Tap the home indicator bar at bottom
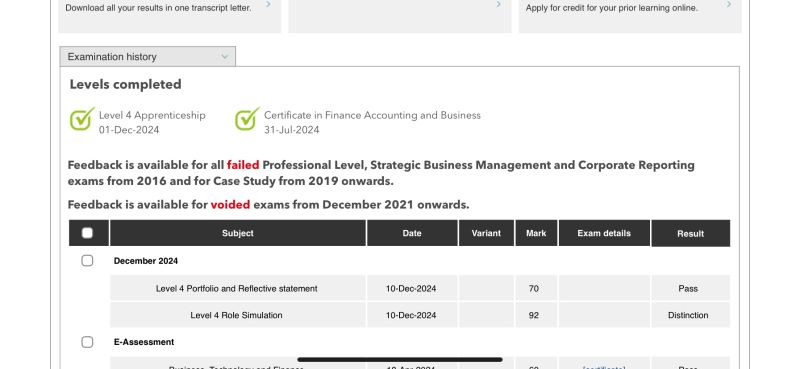 click(x=400, y=360)
